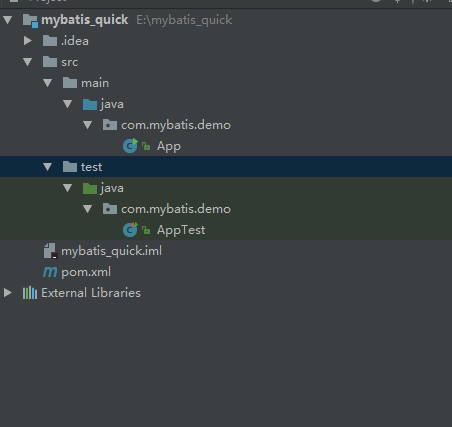Click the blue sources root java folder icon
This screenshot has height=427, width=452.
coord(90,104)
